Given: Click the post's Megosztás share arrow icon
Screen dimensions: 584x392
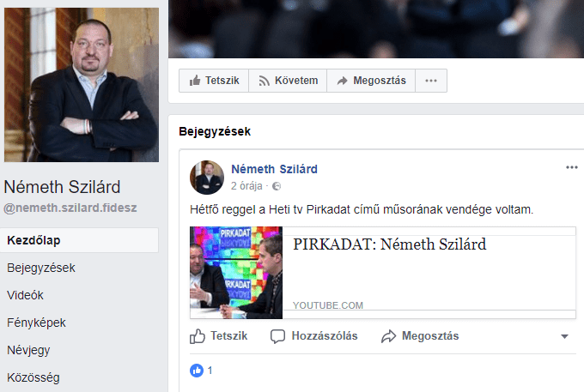Looking at the screenshot, I should pos(388,336).
